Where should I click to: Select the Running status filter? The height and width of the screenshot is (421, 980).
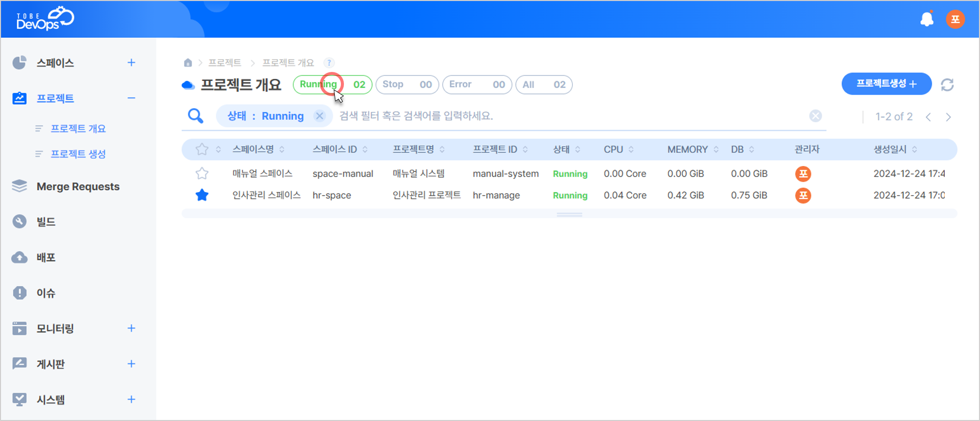pyautogui.click(x=332, y=85)
